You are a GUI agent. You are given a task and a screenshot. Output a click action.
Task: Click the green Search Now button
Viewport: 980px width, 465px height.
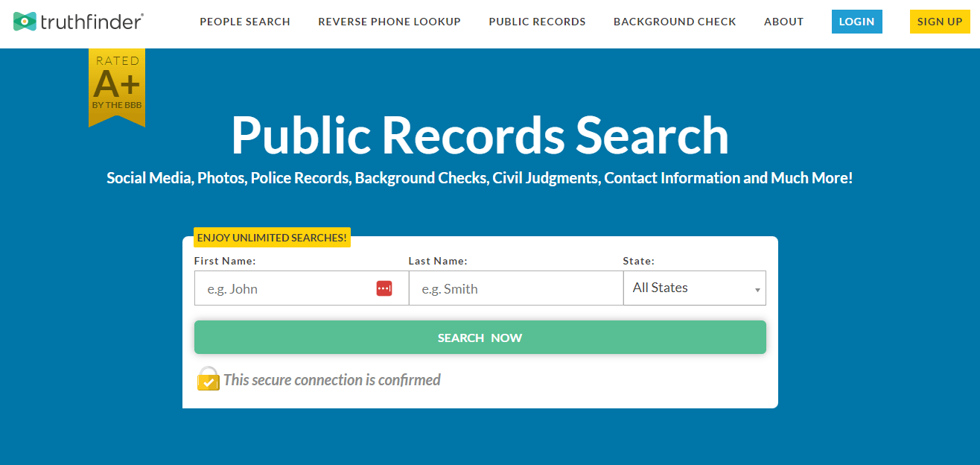pos(480,338)
